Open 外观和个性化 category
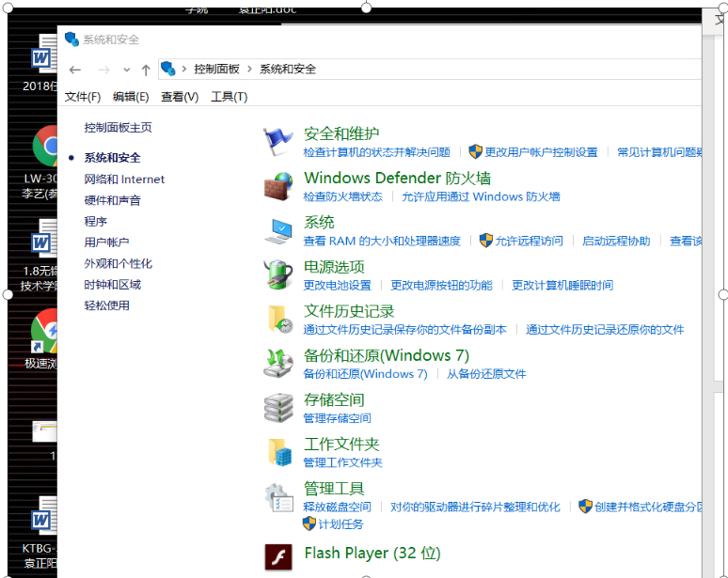The image size is (728, 578). 118,263
